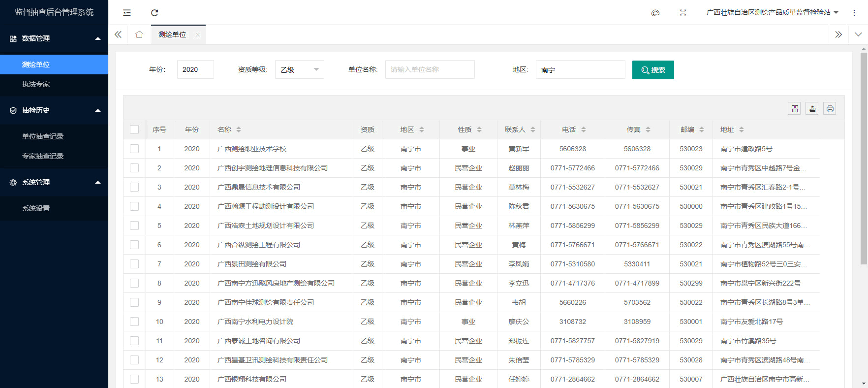Open column filter grid icon
This screenshot has width=868, height=388.
(x=795, y=109)
